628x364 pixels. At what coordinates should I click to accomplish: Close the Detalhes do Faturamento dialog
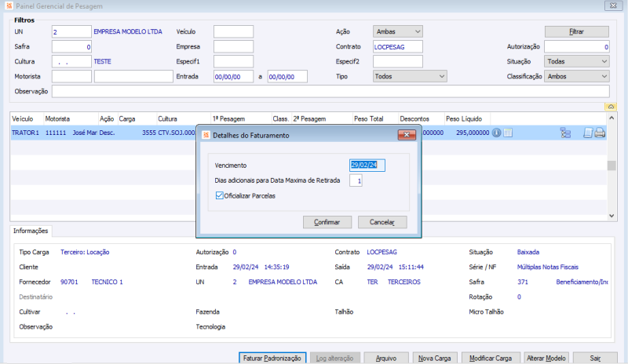pyautogui.click(x=407, y=135)
